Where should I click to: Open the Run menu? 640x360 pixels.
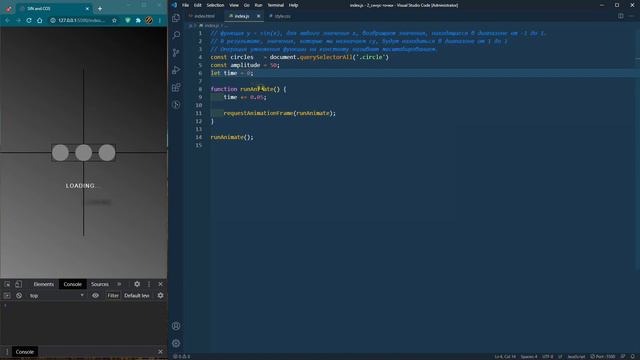click(258, 5)
